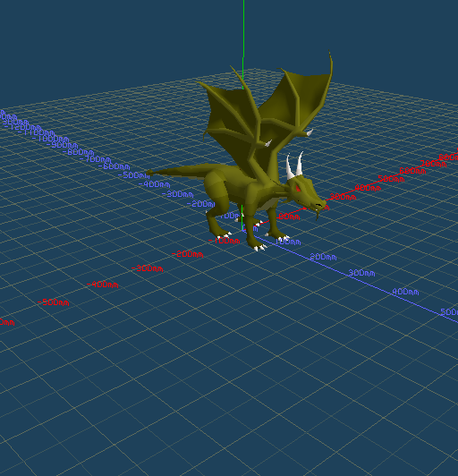Select the blue -700mm axis label
This screenshot has width=458, height=476.
click(96, 159)
